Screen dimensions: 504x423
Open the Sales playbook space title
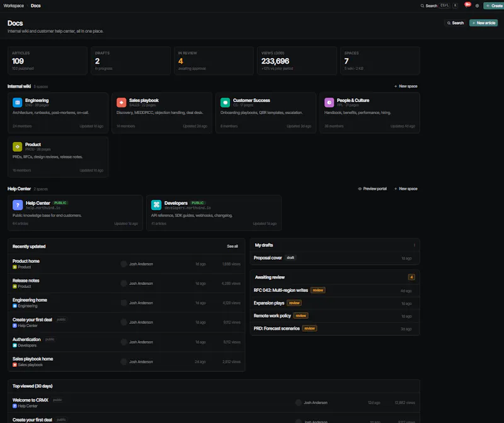(x=144, y=100)
